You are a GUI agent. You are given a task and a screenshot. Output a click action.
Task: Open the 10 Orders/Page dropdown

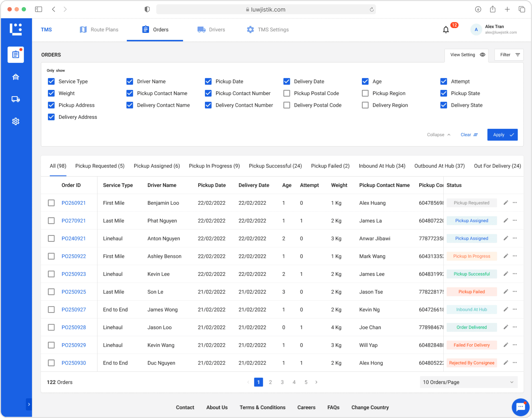coord(468,382)
